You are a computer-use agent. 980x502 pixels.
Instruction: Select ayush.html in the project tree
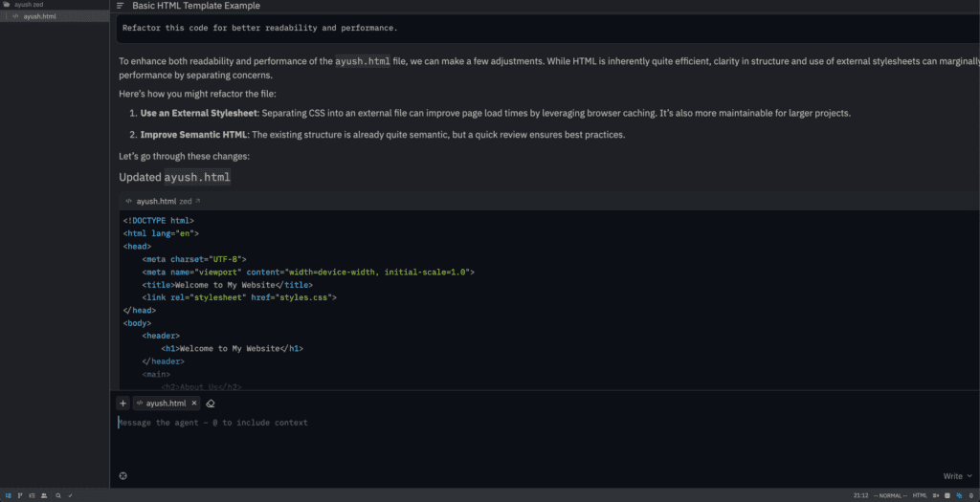point(39,16)
